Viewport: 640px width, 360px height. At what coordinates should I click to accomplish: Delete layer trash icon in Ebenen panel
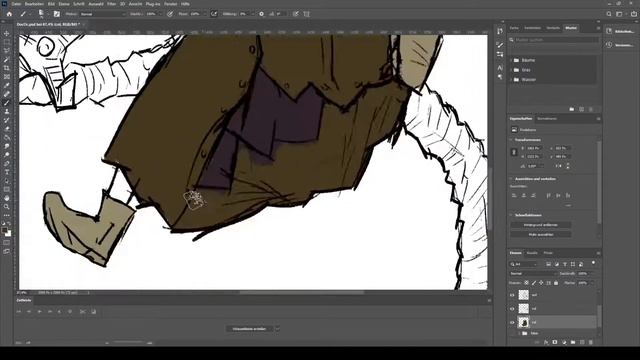[591, 342]
